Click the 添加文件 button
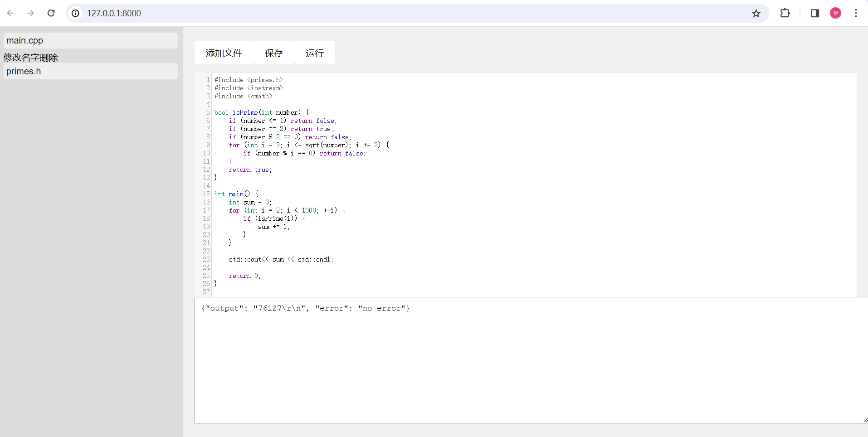The width and height of the screenshot is (868, 437). coord(224,53)
